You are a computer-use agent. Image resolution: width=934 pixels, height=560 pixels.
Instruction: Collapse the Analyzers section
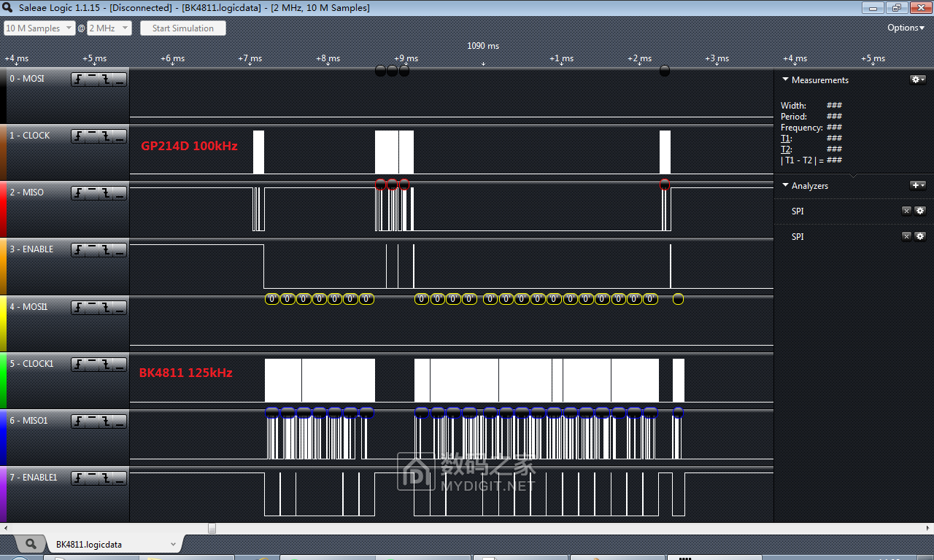(x=785, y=185)
